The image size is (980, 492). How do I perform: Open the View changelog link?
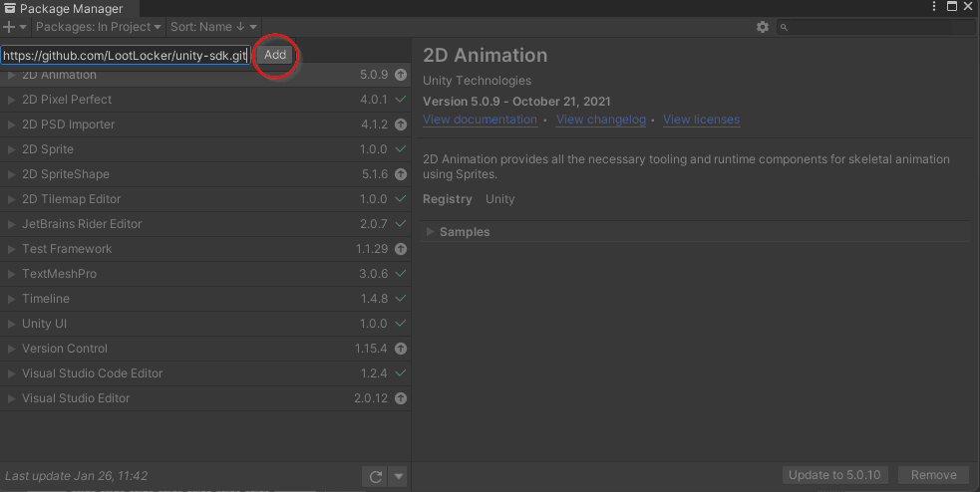pyautogui.click(x=601, y=120)
